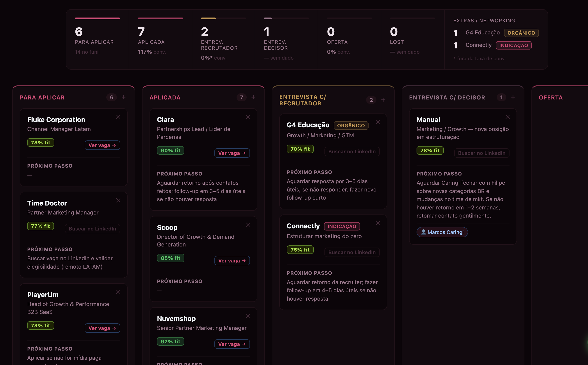Remove the Clara card
The height and width of the screenshot is (365, 588).
click(x=248, y=117)
